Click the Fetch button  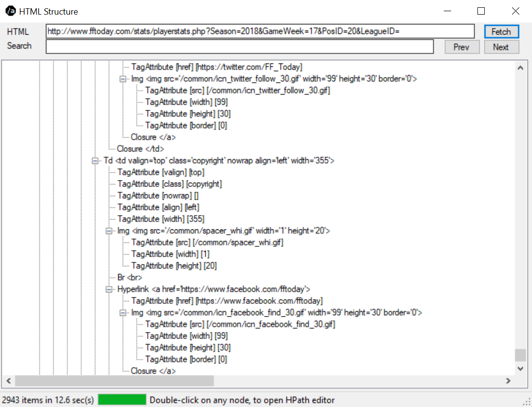(x=501, y=32)
